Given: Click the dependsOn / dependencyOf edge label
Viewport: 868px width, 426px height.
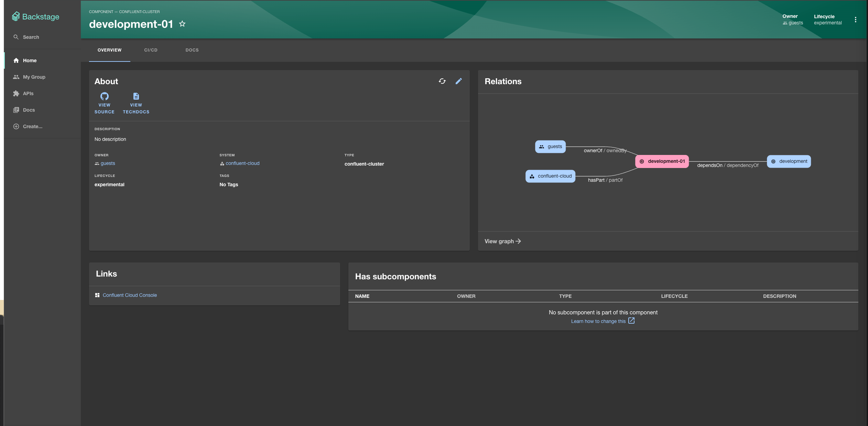Looking at the screenshot, I should point(728,166).
